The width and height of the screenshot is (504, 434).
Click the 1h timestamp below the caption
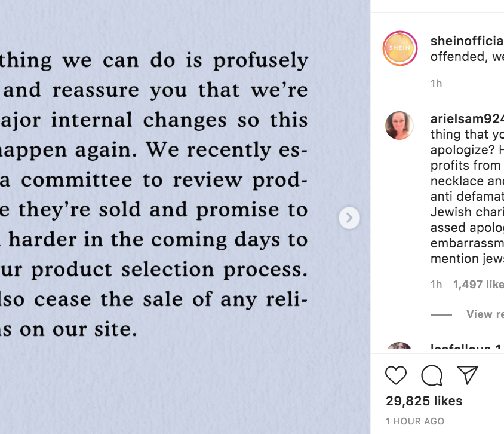(436, 84)
